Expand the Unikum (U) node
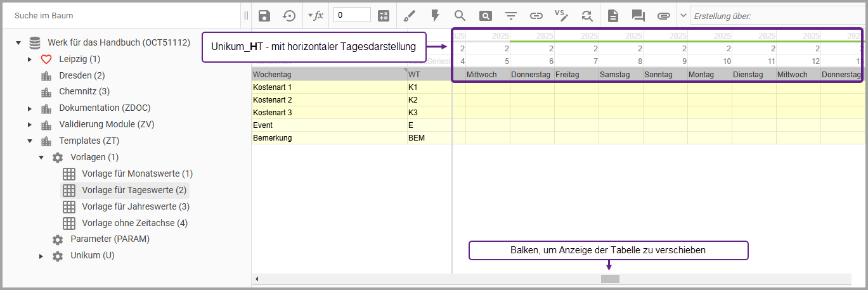 coord(41,256)
